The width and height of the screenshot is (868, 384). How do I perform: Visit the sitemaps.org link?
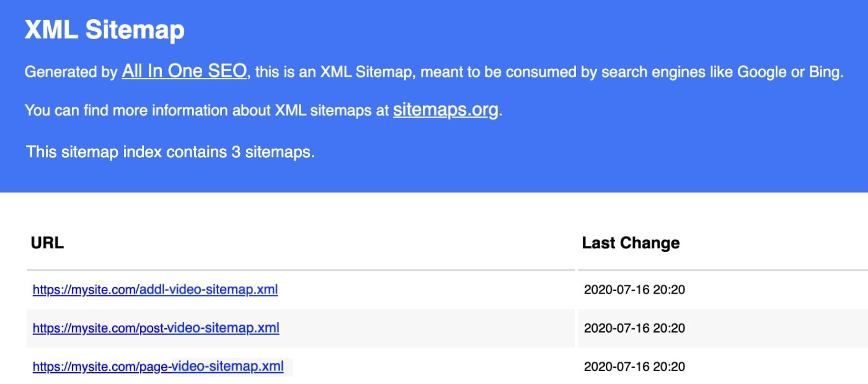point(445,110)
